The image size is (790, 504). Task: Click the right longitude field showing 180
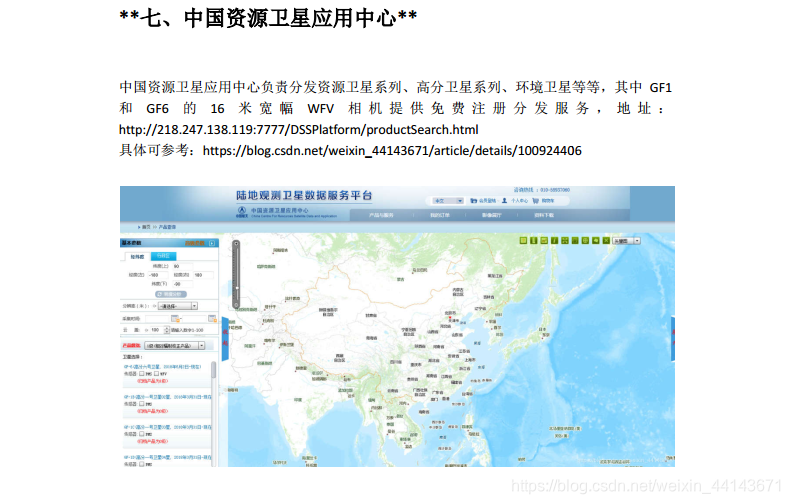(x=204, y=275)
